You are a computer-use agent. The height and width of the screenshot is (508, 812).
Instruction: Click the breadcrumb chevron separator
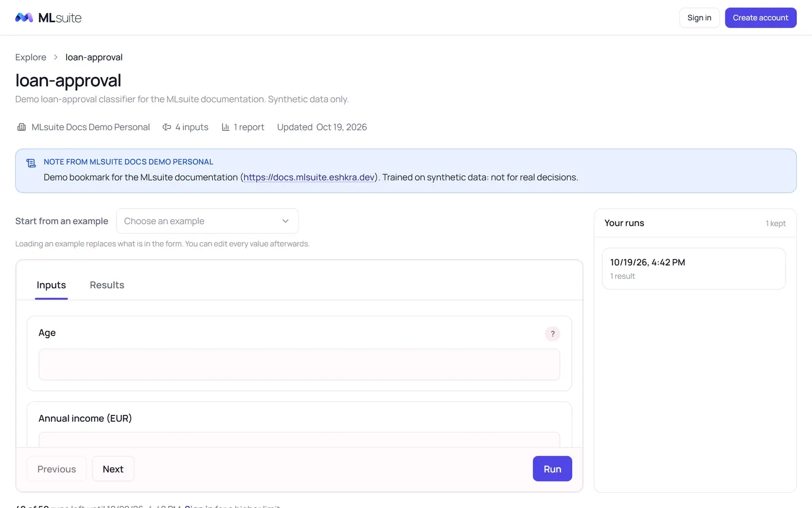click(56, 57)
